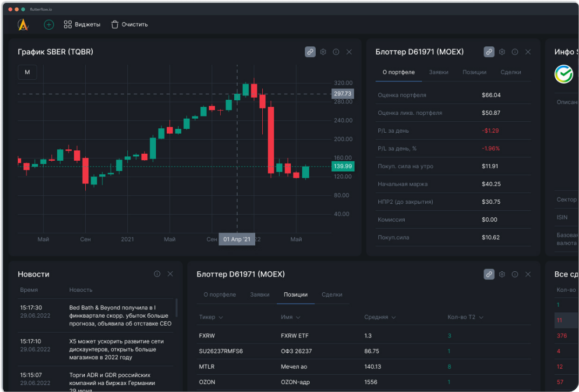Click the 01 Апр '21 date marker
This screenshot has height=392, width=579.
coord(237,239)
